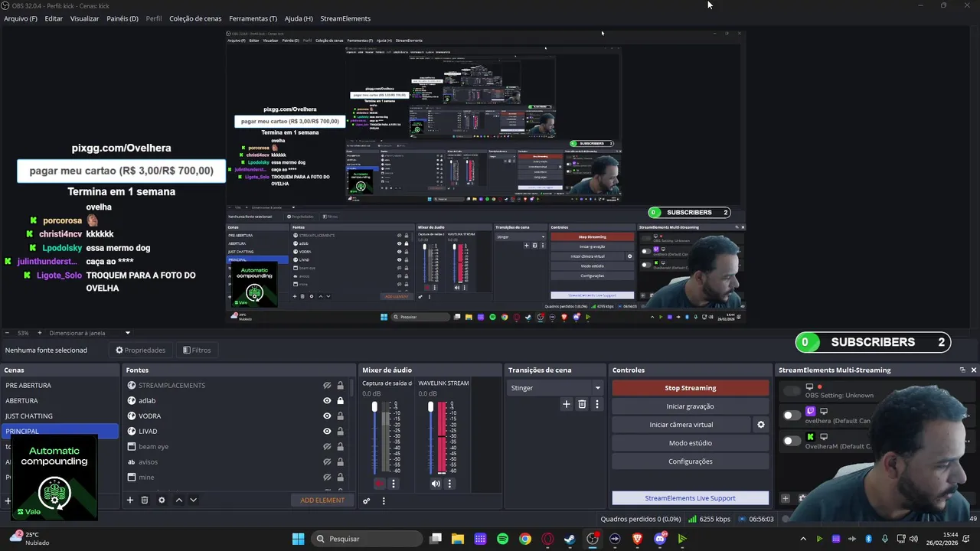Open the Filtros button in source toolbar
The image size is (980, 551).
coord(197,350)
